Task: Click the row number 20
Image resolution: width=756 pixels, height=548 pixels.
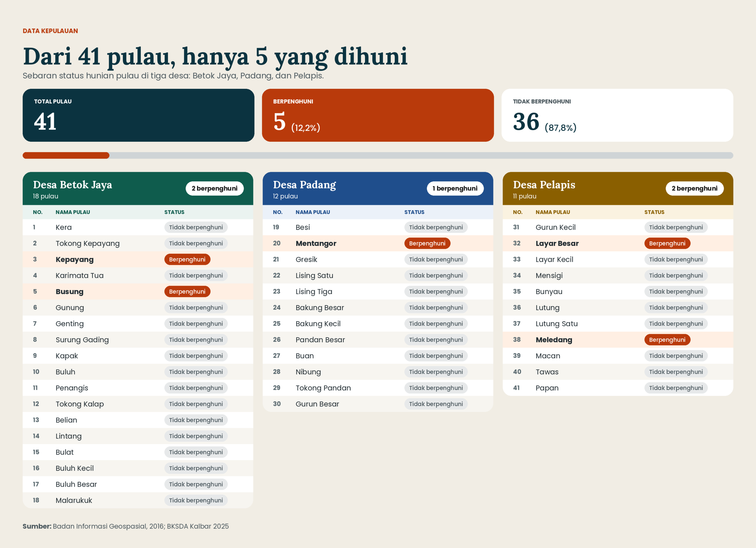Action: pos(277,243)
